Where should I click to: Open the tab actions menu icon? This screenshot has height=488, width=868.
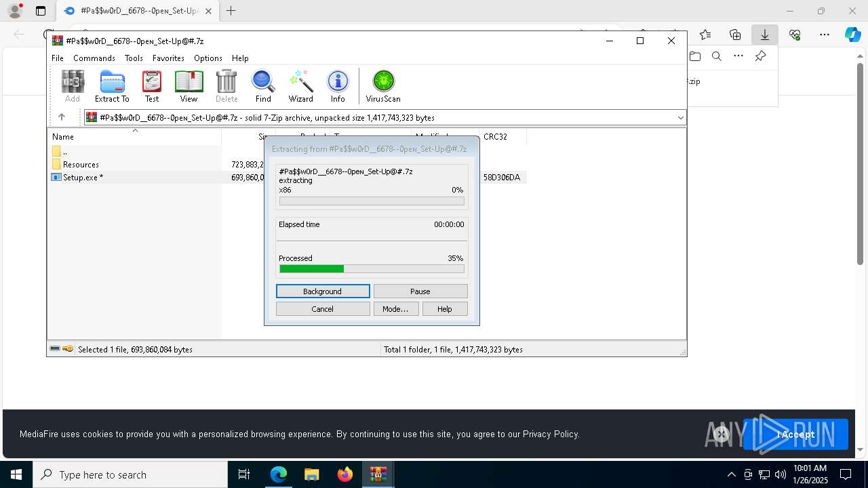(41, 11)
